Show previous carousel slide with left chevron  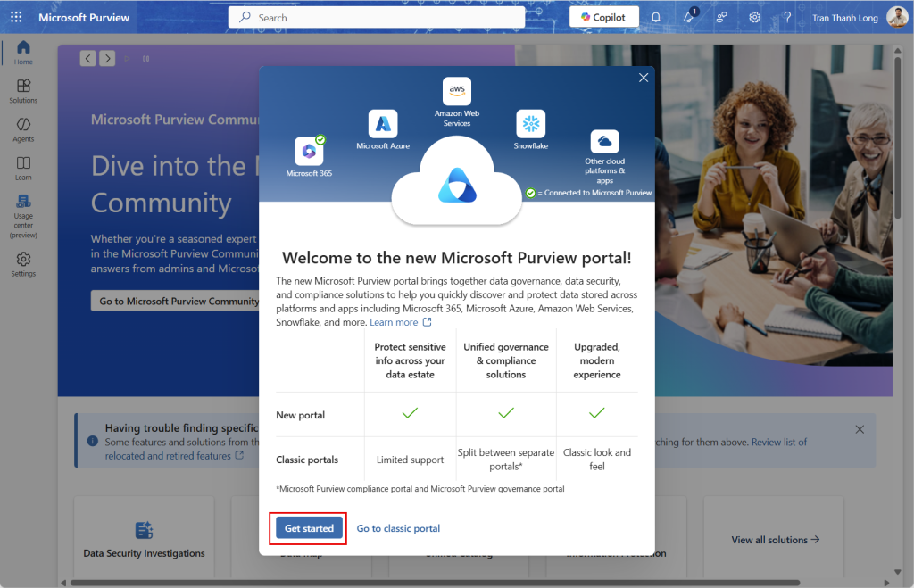point(87,58)
